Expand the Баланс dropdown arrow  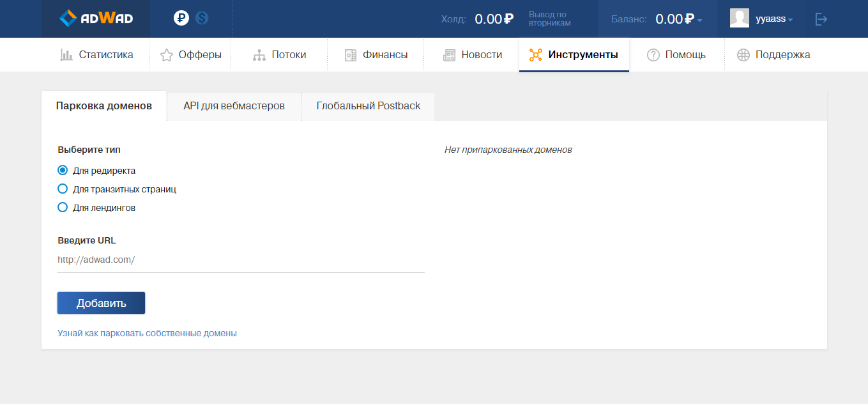pos(699,20)
